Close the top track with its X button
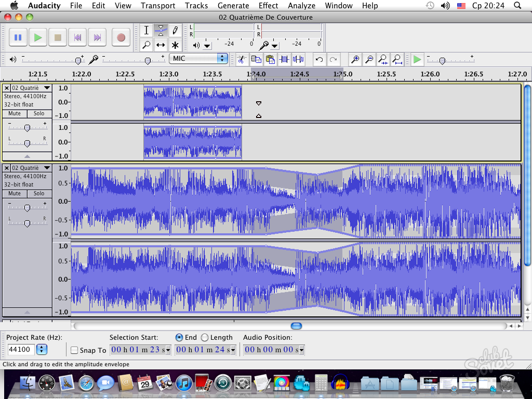 (x=7, y=88)
